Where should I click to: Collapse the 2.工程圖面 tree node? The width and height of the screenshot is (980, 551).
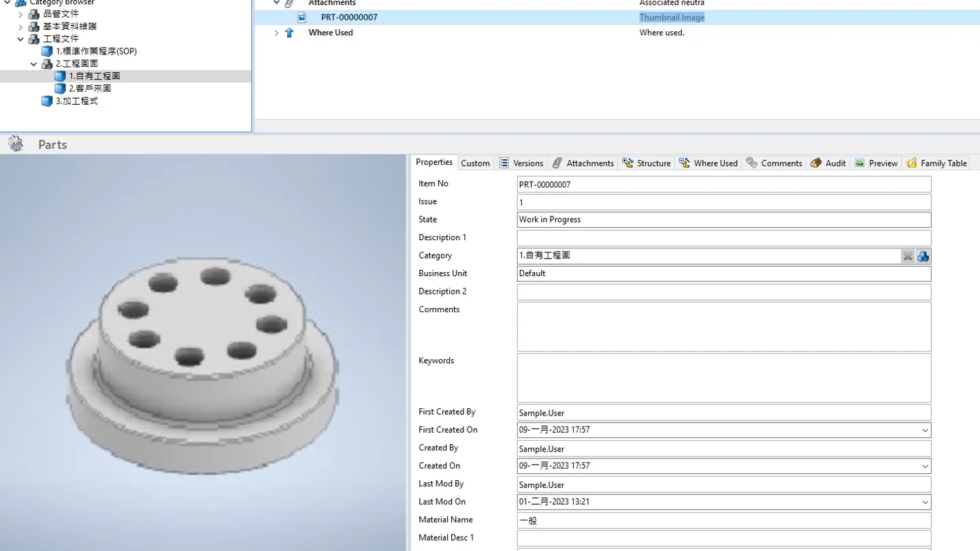(33, 64)
